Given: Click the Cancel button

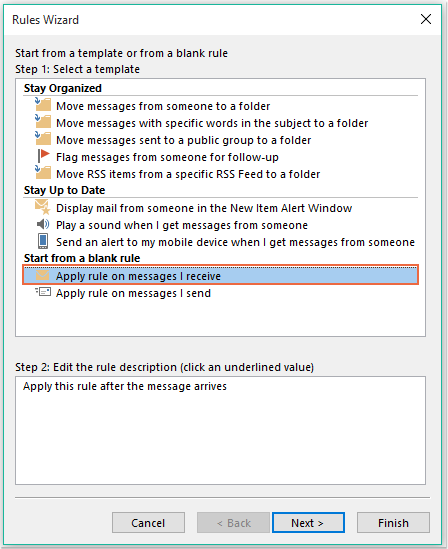Looking at the screenshot, I should pyautogui.click(x=148, y=523).
